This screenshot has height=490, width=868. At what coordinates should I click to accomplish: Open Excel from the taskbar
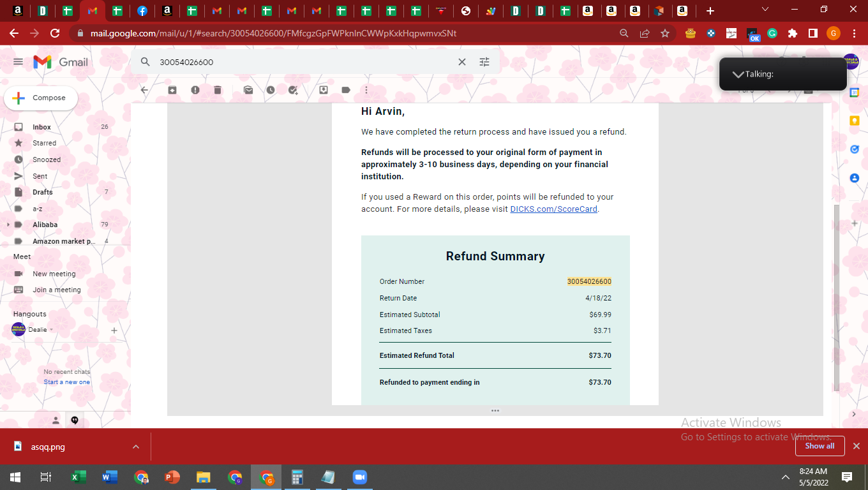click(79, 477)
